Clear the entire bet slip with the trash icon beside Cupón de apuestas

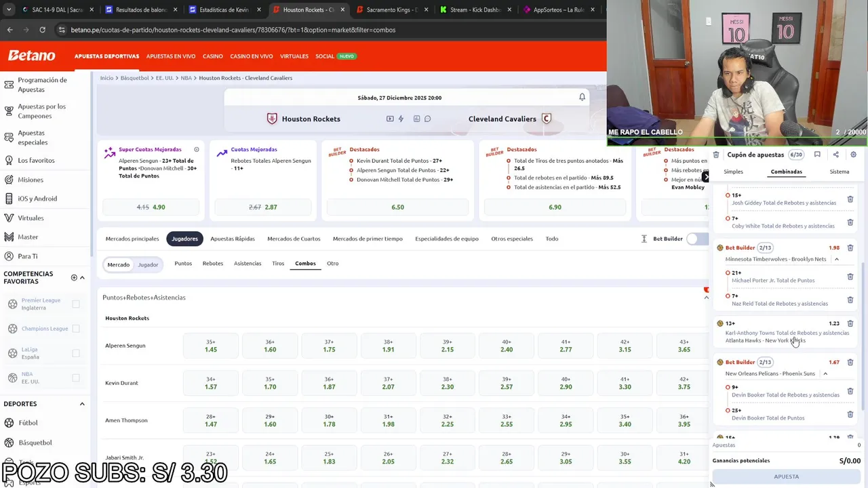point(716,155)
